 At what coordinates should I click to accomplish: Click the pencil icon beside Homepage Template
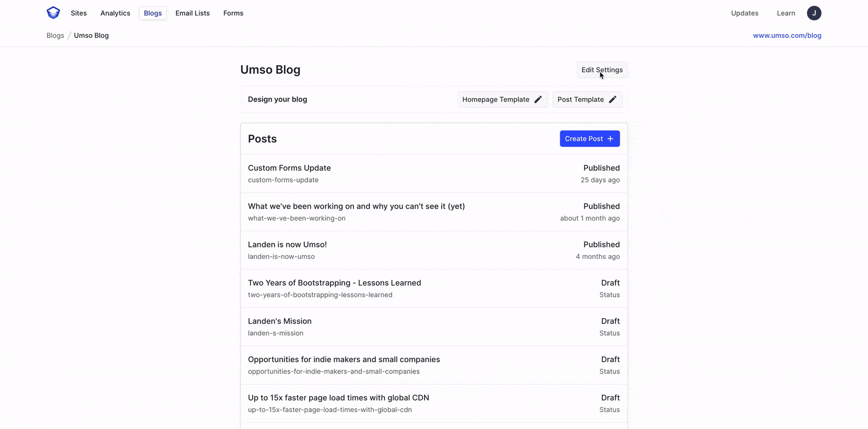tap(538, 99)
